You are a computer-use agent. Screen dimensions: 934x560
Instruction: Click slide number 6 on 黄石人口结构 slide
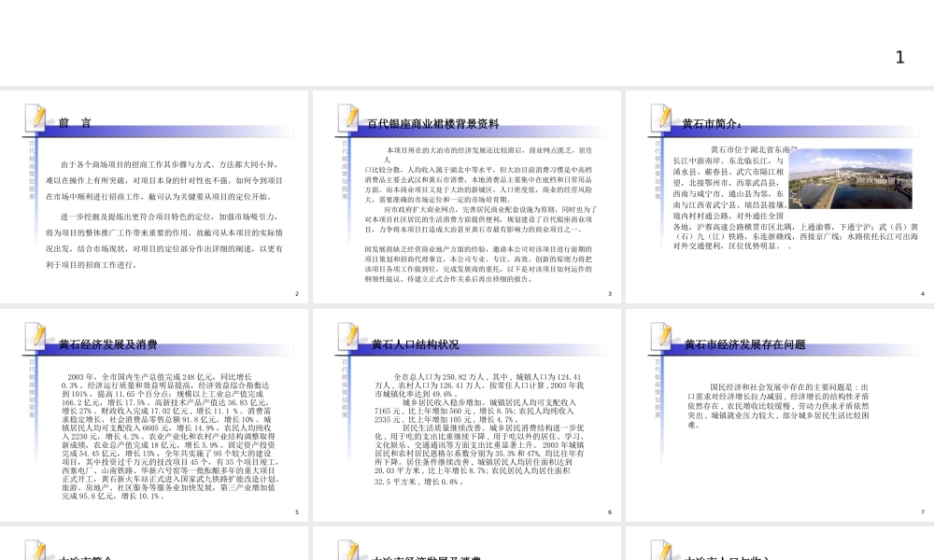pos(609,512)
